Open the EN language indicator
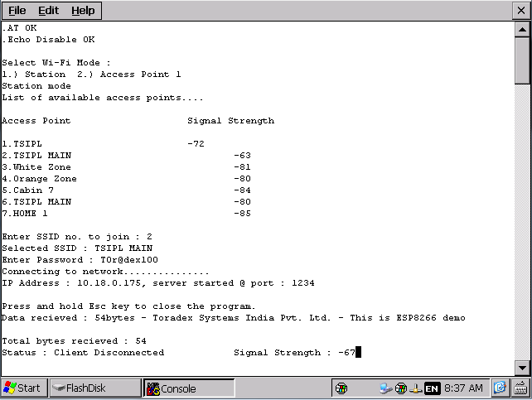 431,388
